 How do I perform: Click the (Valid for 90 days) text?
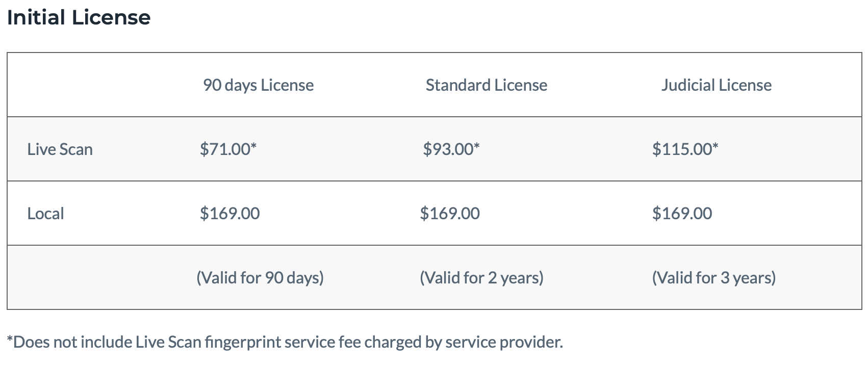pyautogui.click(x=260, y=278)
